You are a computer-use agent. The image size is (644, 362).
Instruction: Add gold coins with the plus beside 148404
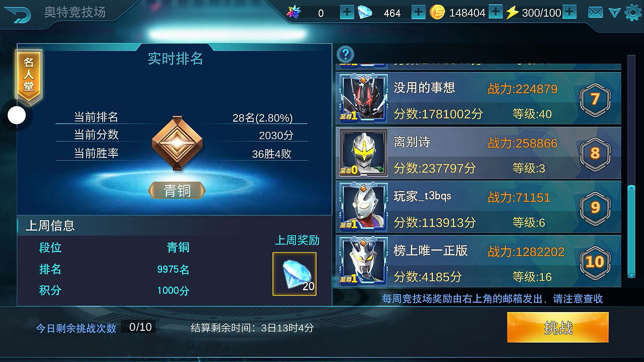[495, 12]
